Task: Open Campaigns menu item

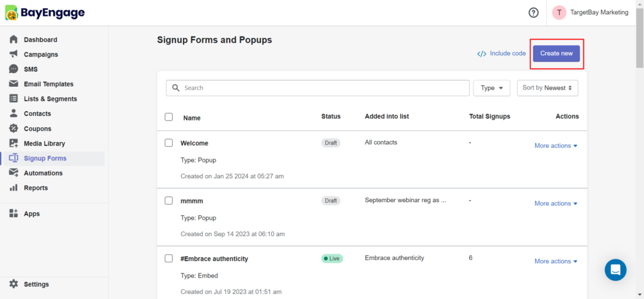Action: [41, 55]
